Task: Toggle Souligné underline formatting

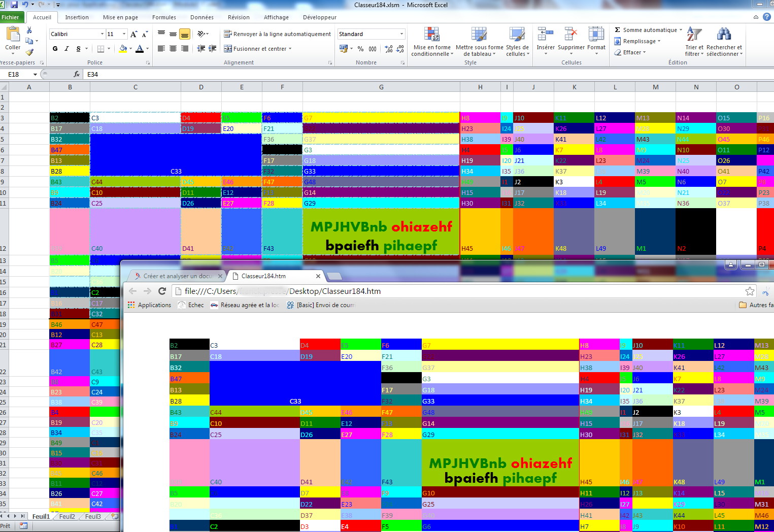Action: pos(78,49)
